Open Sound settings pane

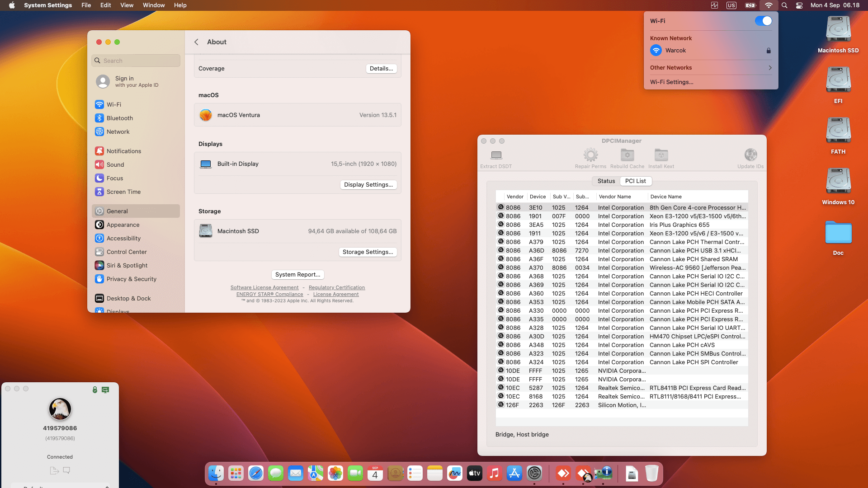136,164
